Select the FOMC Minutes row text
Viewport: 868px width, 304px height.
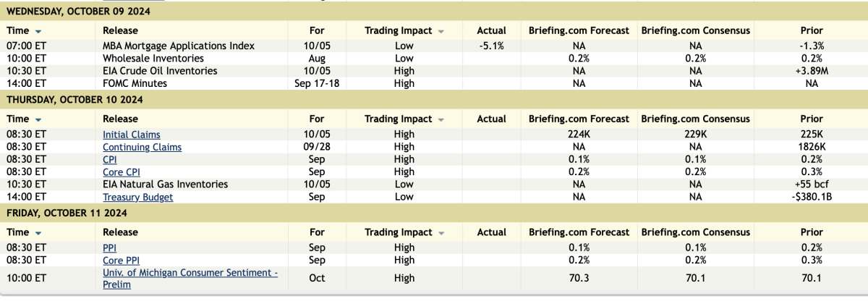click(135, 83)
